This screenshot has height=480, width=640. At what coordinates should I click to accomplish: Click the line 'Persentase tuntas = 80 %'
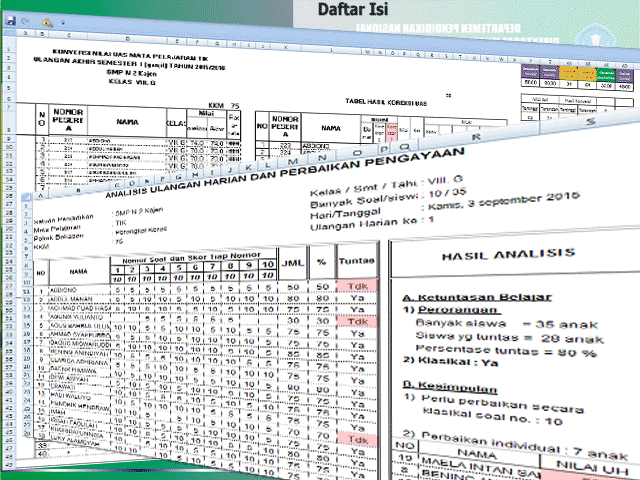pyautogui.click(x=506, y=350)
